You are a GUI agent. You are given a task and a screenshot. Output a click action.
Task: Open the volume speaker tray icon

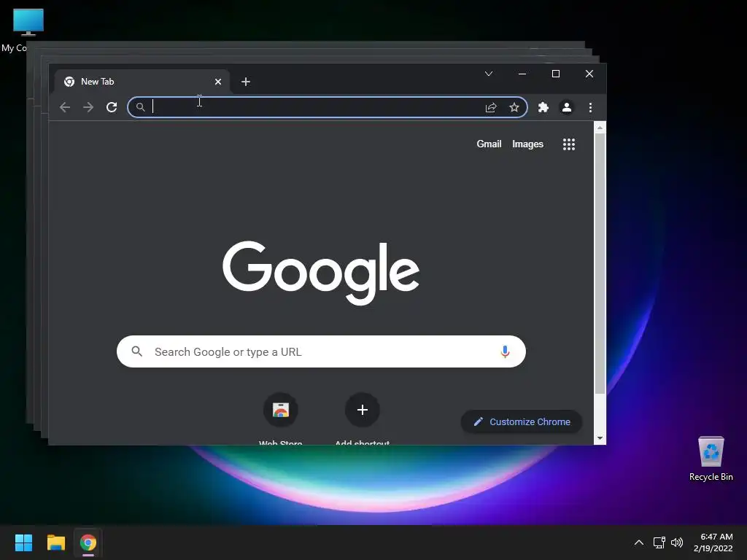(x=676, y=542)
